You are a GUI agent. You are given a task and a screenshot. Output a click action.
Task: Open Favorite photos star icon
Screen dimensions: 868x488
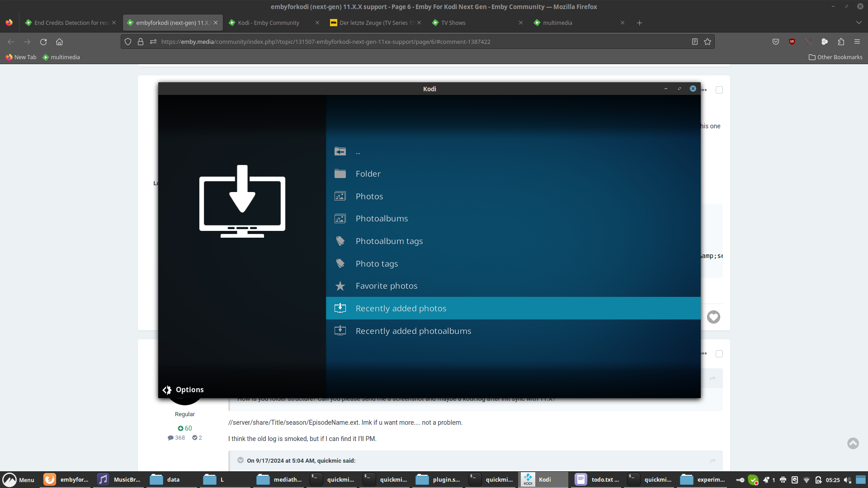(x=340, y=286)
